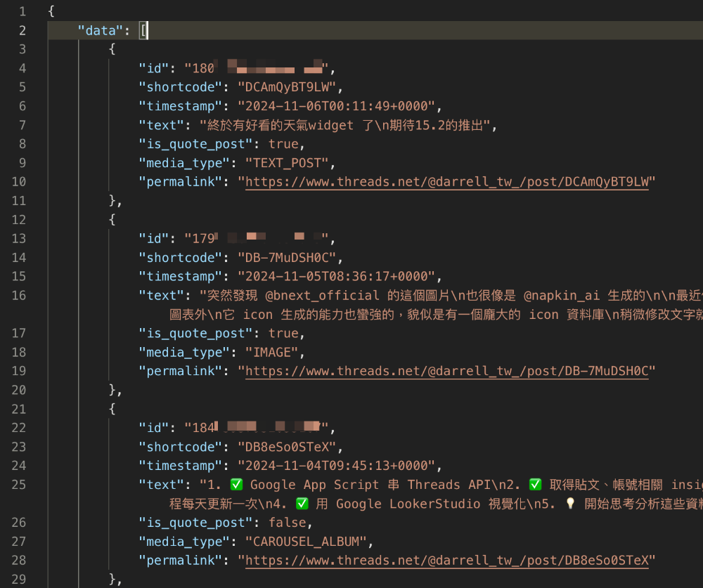
Task: Select the redacted id value on line 4
Action: [257, 67]
